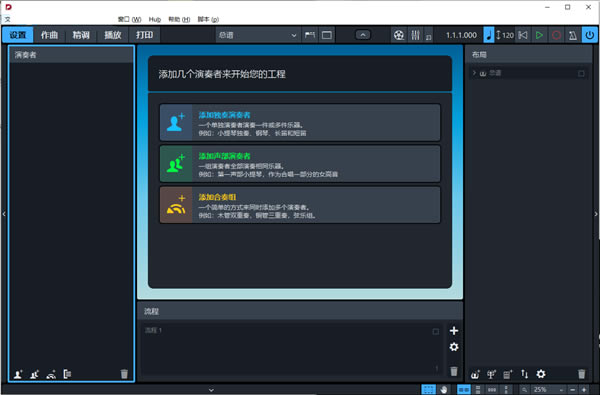600x395 pixels.
Task: Click the small notes icon next to the mixer
Action: tap(428, 37)
